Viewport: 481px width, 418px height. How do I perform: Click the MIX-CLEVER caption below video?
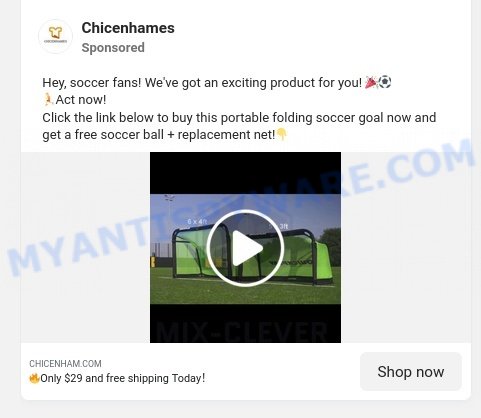242,332
